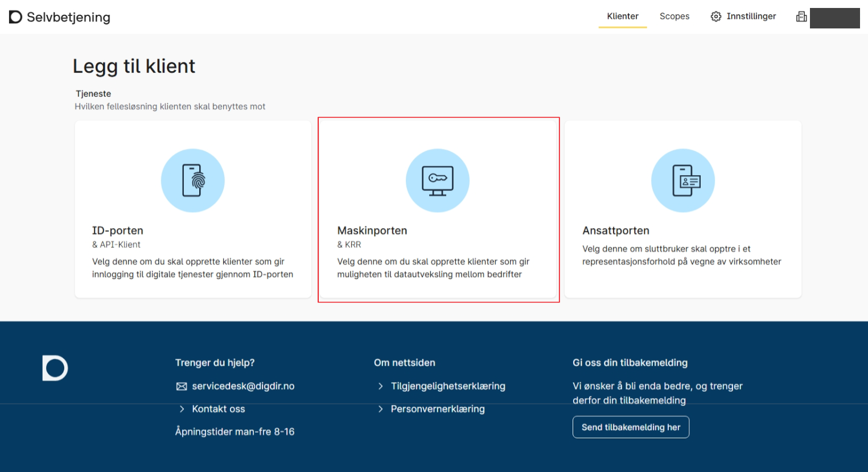868x472 pixels.
Task: Open the servicedesk@digdir.no email link
Action: [x=243, y=386]
